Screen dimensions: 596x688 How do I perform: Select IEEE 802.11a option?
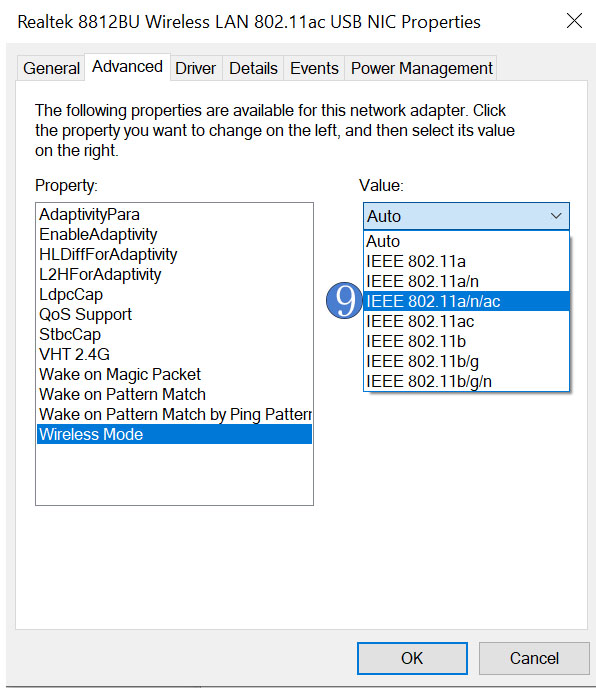pyautogui.click(x=466, y=261)
